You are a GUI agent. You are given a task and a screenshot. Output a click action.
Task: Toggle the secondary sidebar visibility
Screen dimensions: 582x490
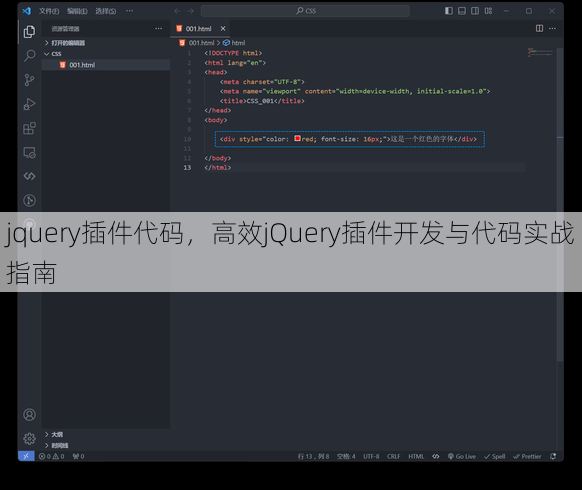pos(475,11)
